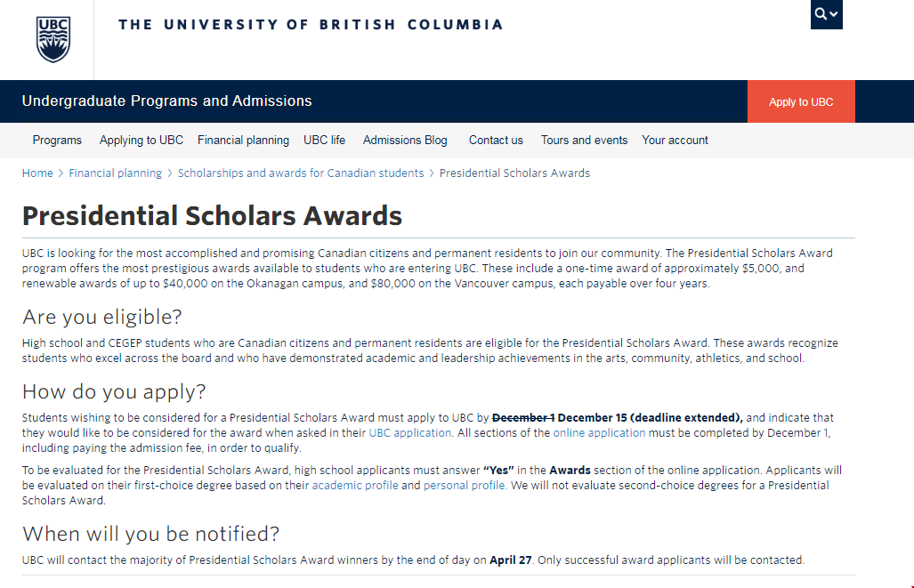Open Tours and events menu
914x588 pixels.
coord(584,141)
